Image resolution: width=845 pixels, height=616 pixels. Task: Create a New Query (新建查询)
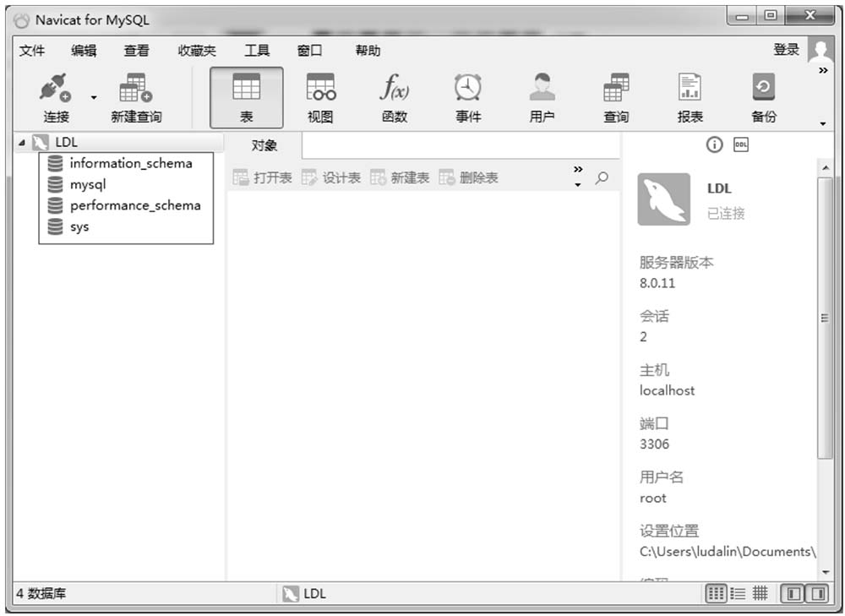click(x=136, y=98)
